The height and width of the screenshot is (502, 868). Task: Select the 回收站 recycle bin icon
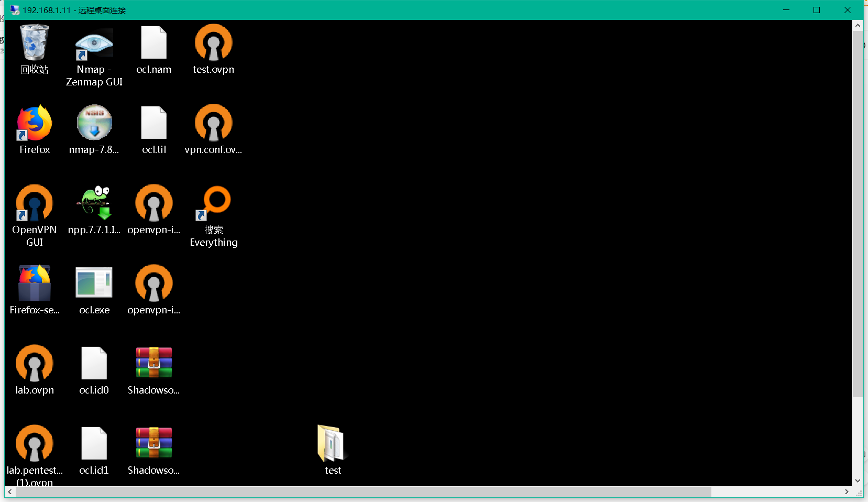pos(35,43)
